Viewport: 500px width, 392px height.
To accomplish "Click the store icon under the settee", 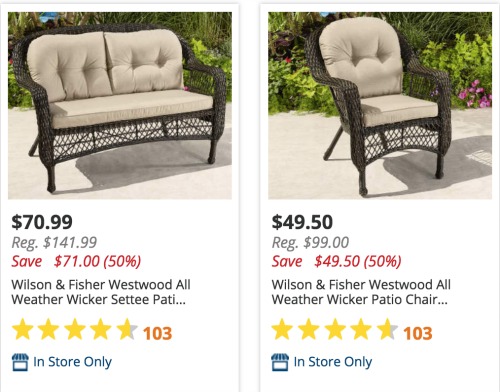I will (20, 362).
